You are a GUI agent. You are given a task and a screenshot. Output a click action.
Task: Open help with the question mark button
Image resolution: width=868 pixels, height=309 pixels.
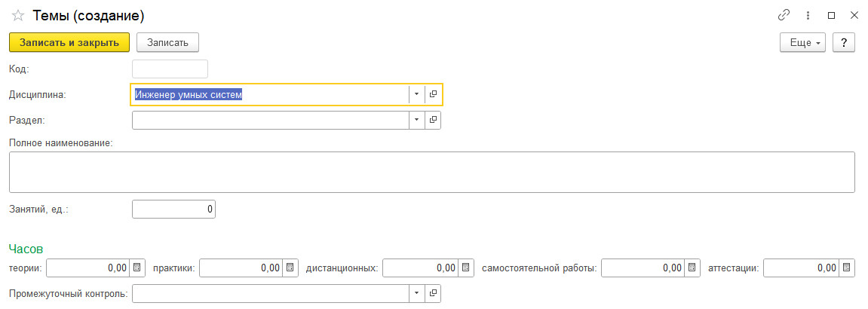tap(843, 43)
